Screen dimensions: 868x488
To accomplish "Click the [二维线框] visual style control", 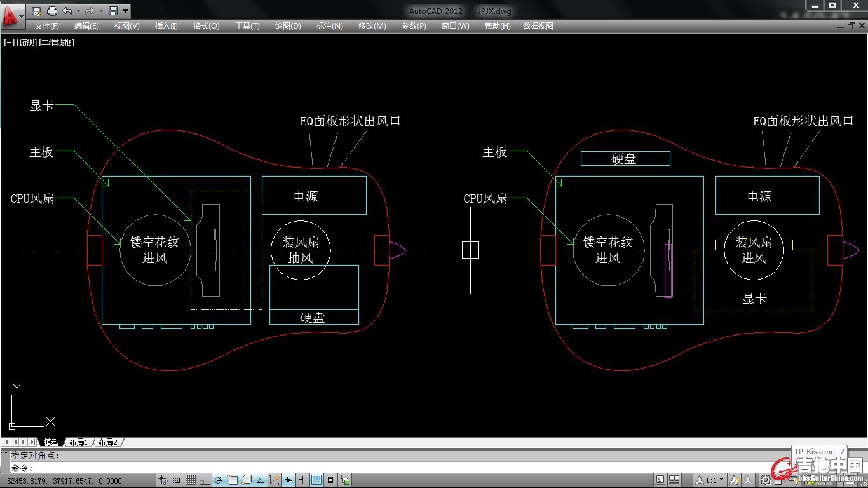I will coord(57,43).
